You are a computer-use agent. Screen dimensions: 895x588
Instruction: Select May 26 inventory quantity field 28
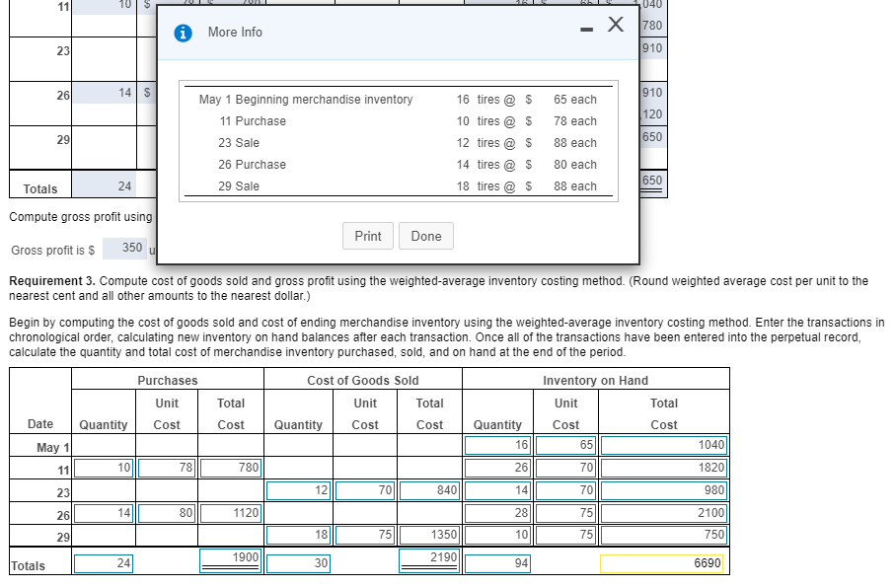pos(498,514)
